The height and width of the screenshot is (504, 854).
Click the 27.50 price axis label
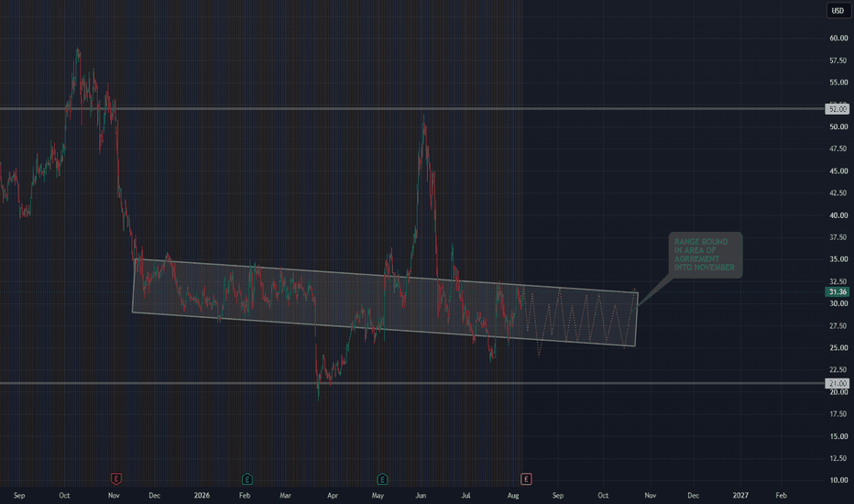pos(838,326)
